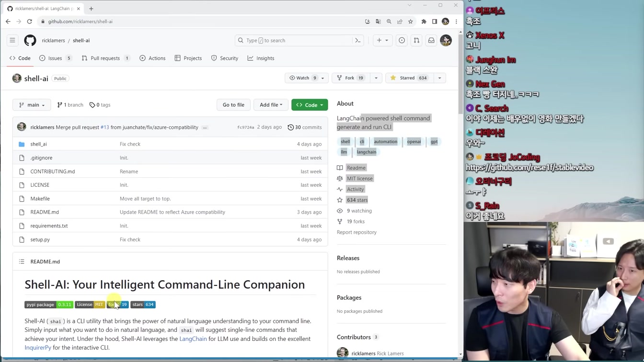The width and height of the screenshot is (644, 362).
Task: Open the command palette icon in search bar
Action: (x=357, y=40)
